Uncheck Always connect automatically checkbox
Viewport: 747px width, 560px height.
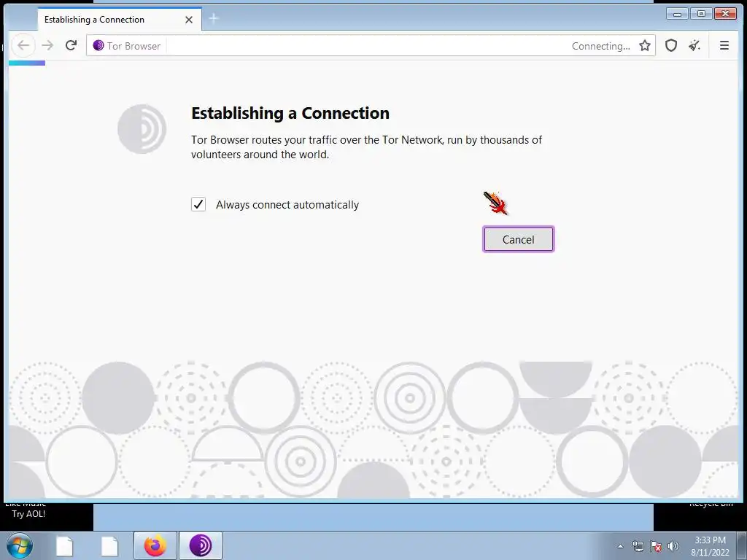coord(198,204)
